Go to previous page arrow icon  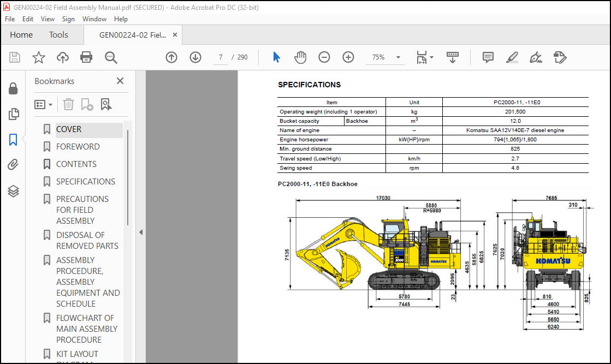click(x=171, y=57)
